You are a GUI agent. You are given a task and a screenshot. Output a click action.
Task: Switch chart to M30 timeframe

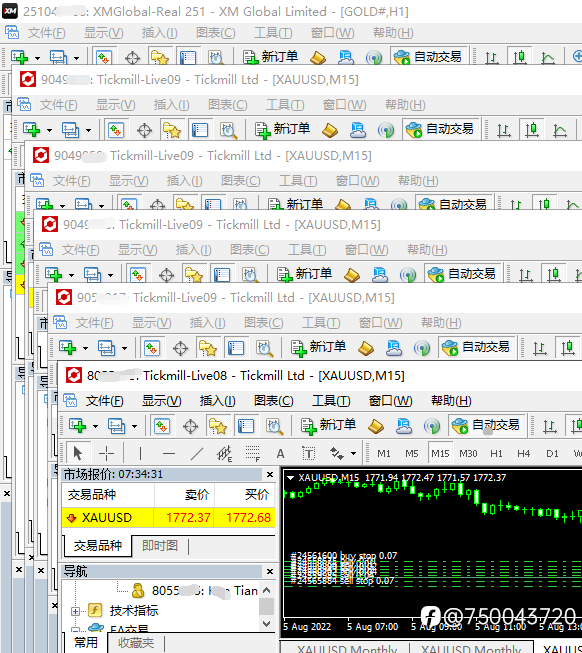tap(468, 453)
